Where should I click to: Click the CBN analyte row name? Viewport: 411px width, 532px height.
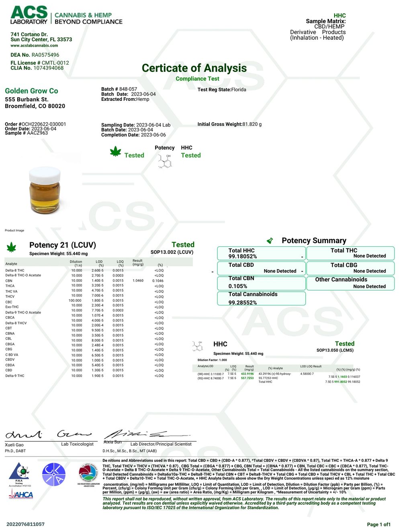(x=9, y=281)
